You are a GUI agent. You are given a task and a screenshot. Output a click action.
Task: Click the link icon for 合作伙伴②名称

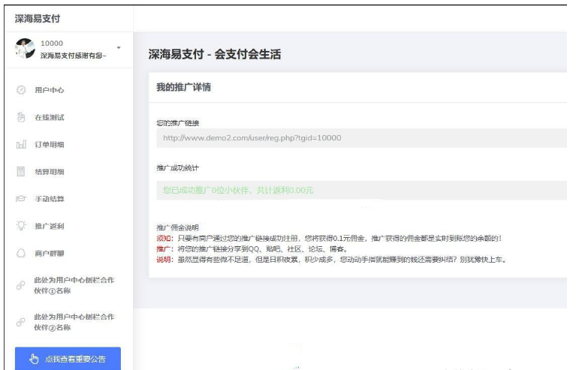22,323
